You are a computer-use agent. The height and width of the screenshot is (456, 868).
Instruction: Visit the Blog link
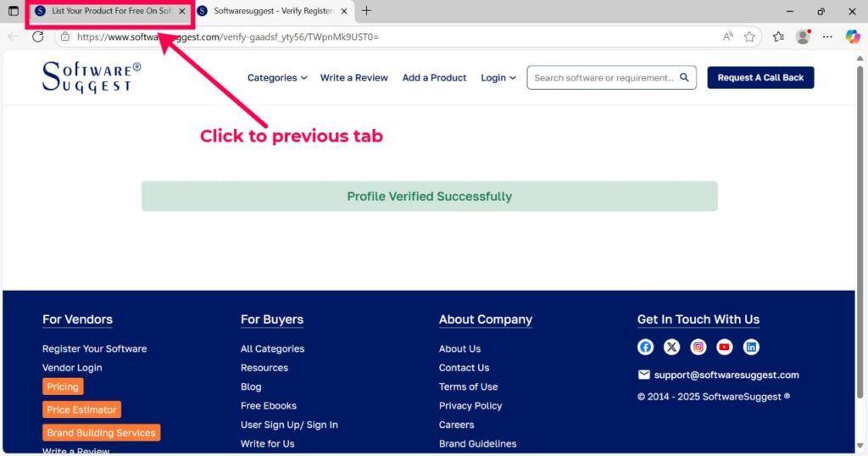(251, 386)
